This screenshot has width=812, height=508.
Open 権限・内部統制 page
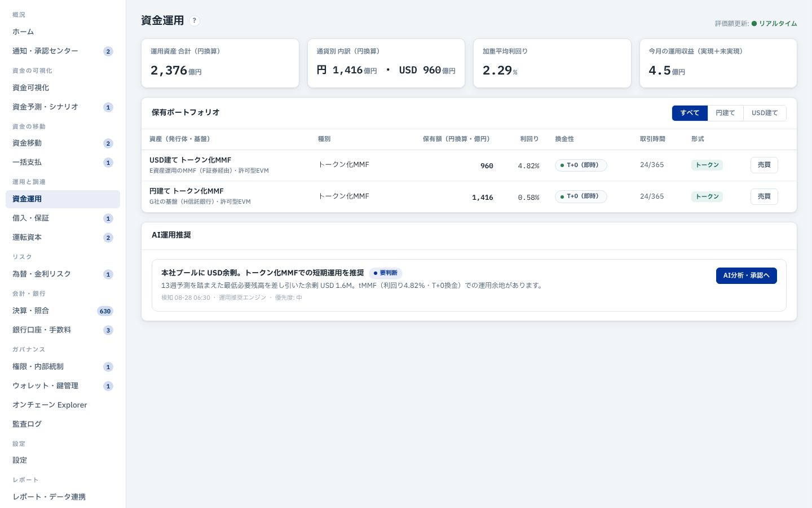(63, 366)
